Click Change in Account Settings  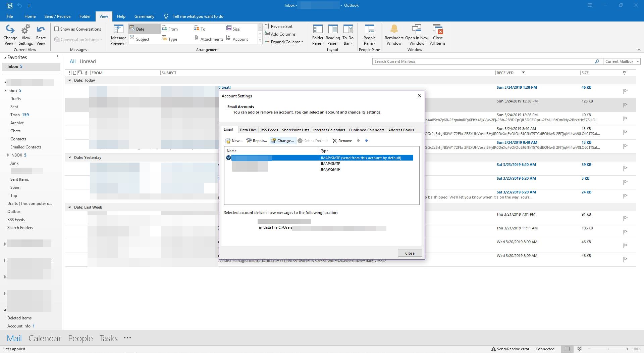(x=282, y=141)
